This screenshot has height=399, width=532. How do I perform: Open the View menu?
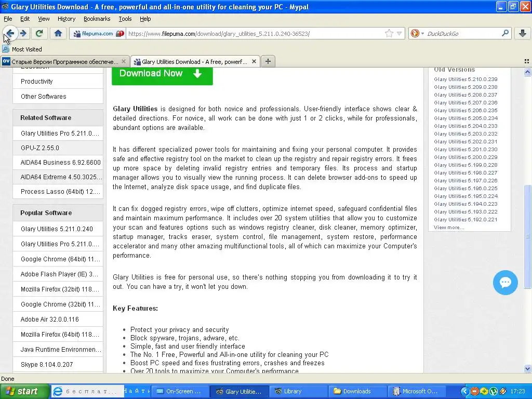pos(44,19)
